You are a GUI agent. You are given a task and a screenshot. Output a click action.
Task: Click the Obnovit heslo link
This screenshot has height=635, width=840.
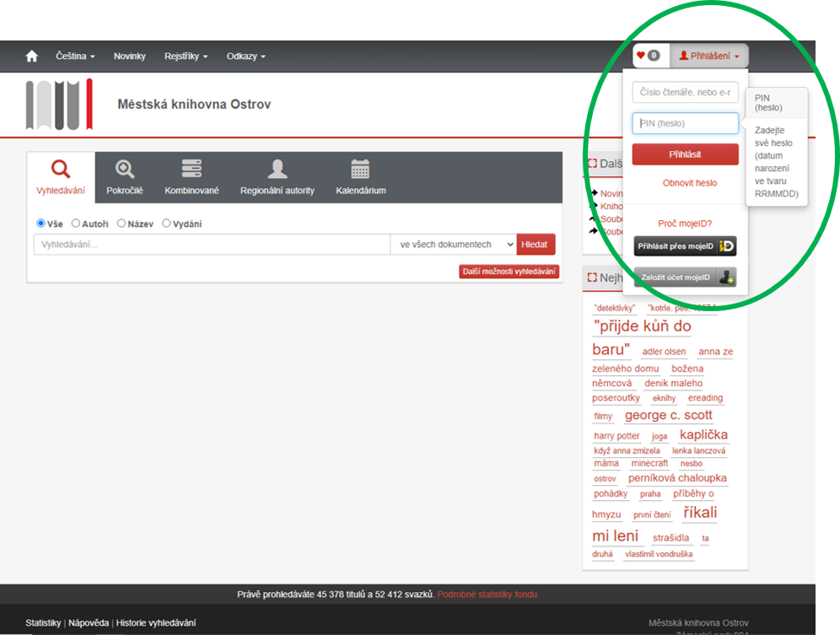pyautogui.click(x=689, y=183)
